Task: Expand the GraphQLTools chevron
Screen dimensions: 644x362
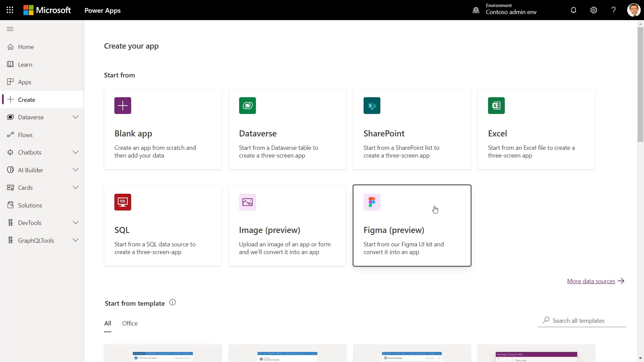Action: coord(75,240)
